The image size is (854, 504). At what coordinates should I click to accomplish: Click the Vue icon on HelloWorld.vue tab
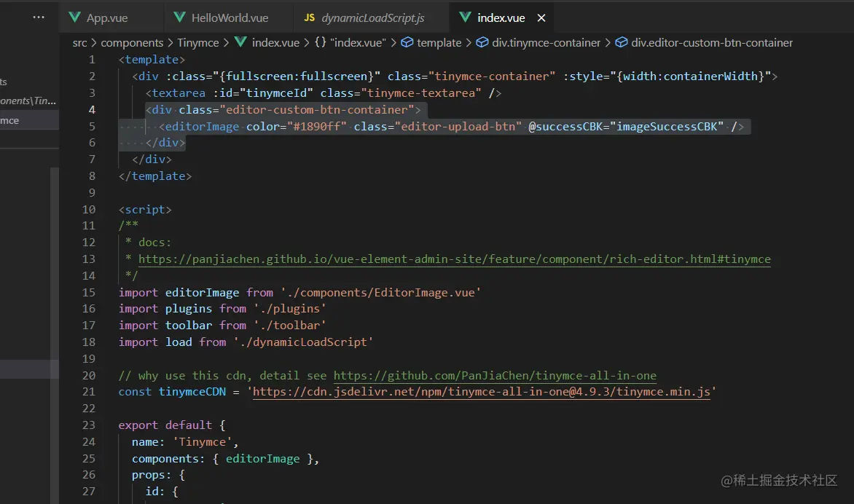179,17
